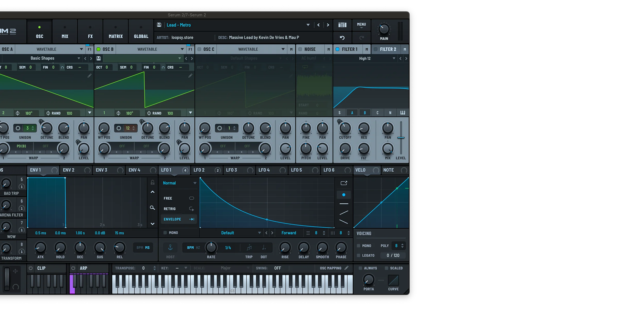Check the ALWAYS porta checkbox
Image resolution: width=644 pixels, height=309 pixels.
tap(360, 268)
